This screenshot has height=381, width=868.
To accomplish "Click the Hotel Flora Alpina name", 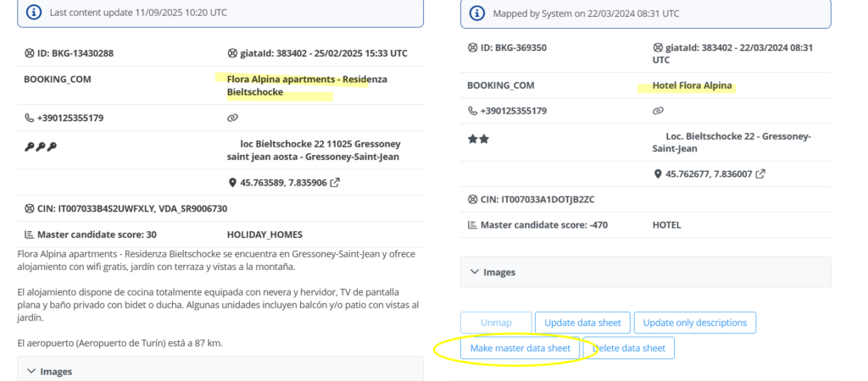I will (693, 86).
